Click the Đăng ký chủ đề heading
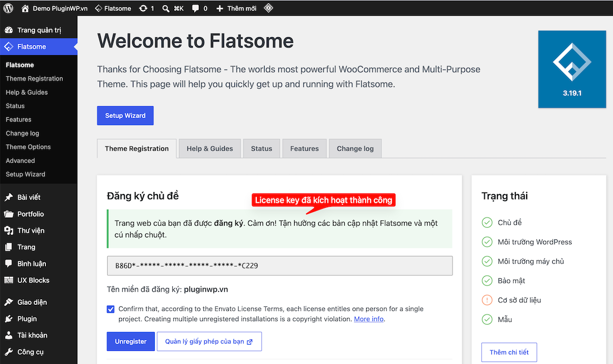This screenshot has width=613, height=364. click(143, 196)
